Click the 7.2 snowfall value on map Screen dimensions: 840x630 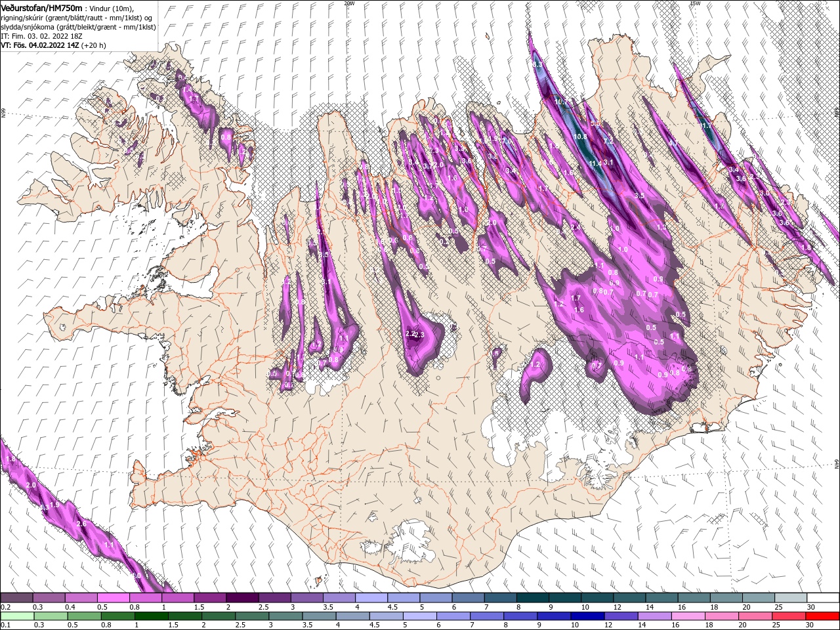click(x=608, y=141)
